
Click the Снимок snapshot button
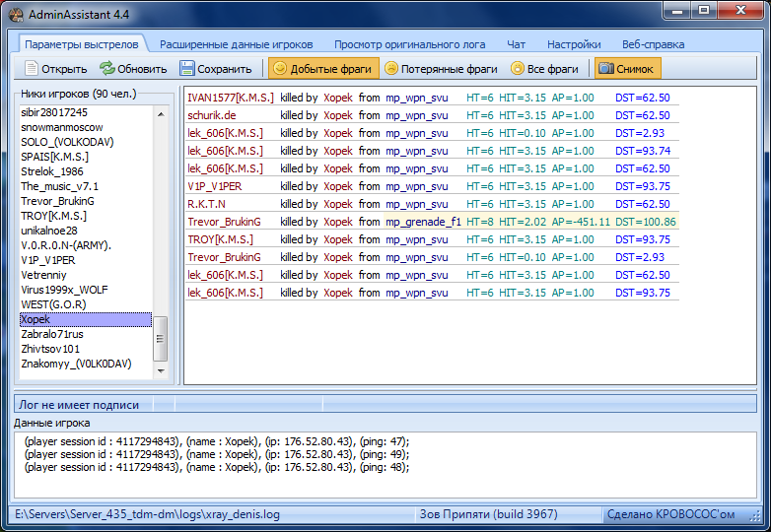627,68
